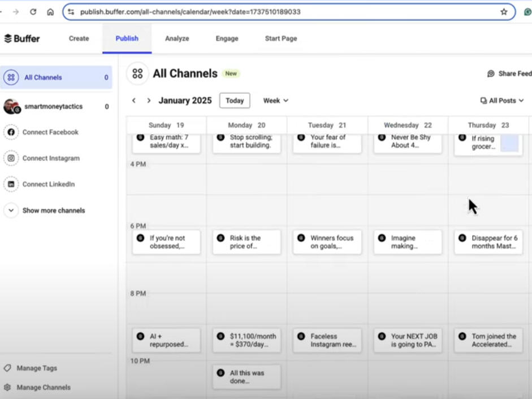The image size is (532, 399).
Task: Open the 'AI + repurposed' post
Action: pyautogui.click(x=166, y=340)
